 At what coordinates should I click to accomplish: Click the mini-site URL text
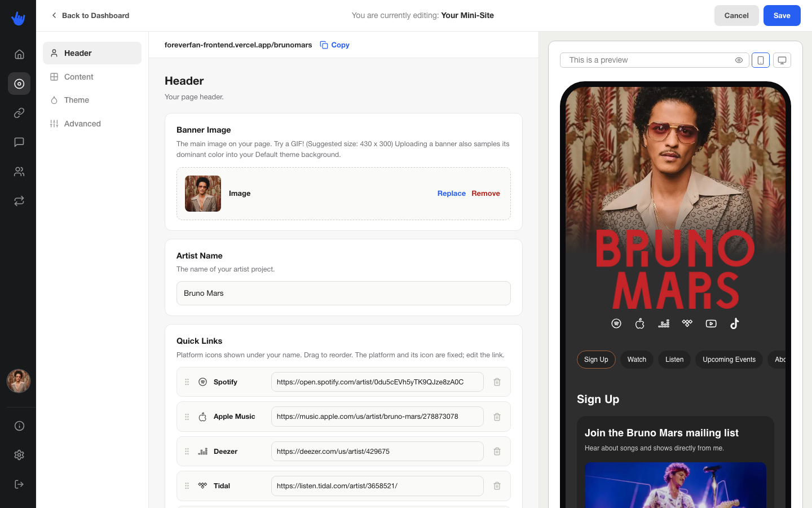tap(238, 45)
